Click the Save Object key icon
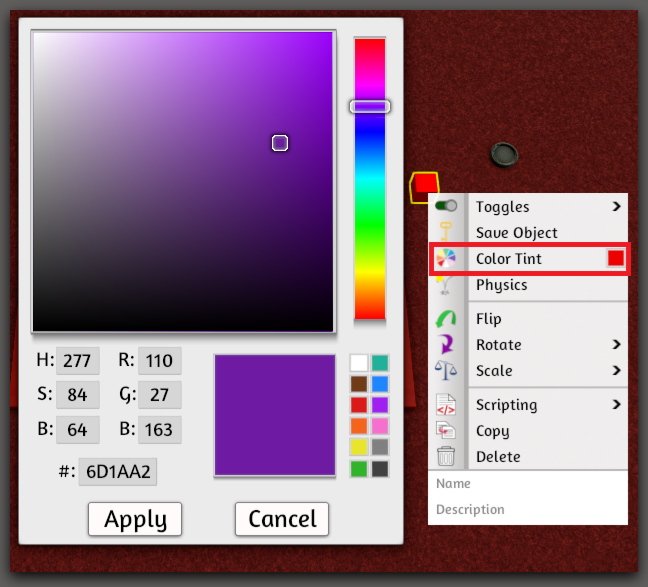The width and height of the screenshot is (648, 587). click(x=446, y=231)
